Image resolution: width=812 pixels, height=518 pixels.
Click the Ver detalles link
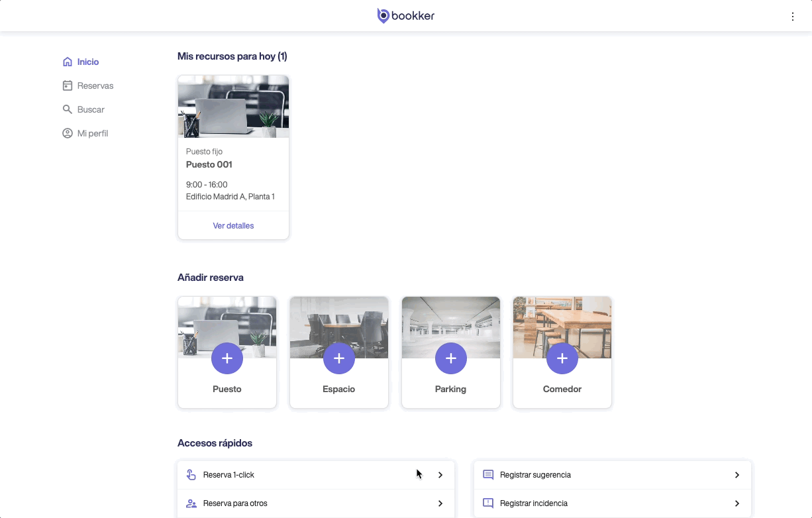[233, 226]
